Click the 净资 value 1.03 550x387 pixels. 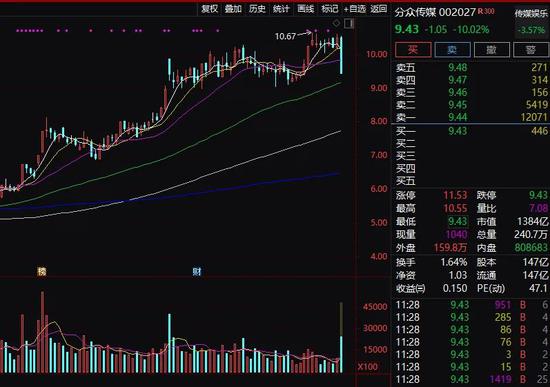(458, 275)
